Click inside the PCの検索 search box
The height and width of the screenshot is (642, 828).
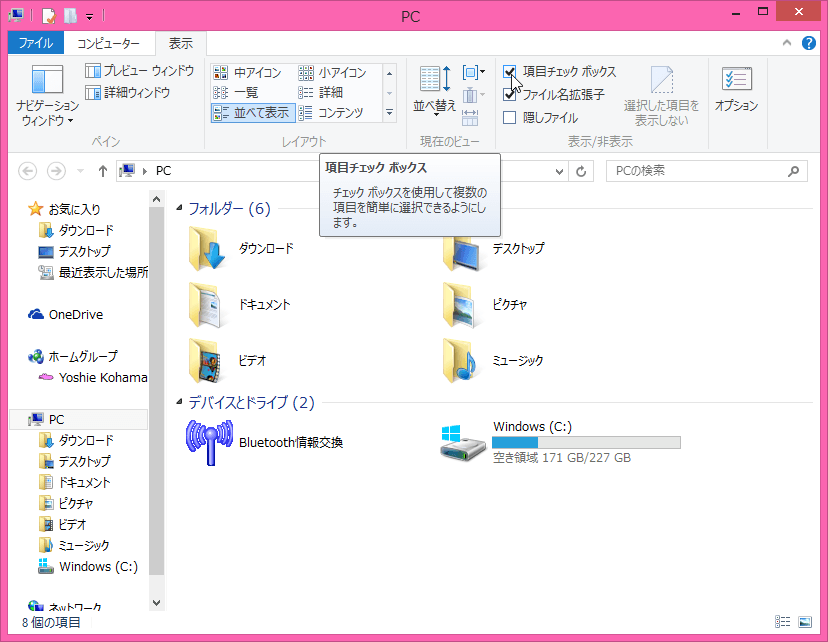coord(700,170)
